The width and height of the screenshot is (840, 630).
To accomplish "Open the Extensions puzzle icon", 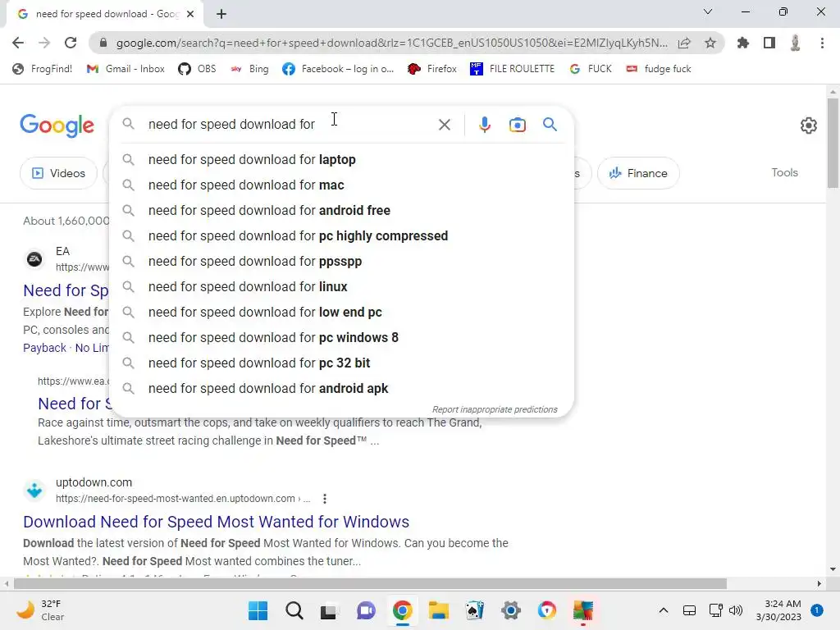I will coord(742,43).
